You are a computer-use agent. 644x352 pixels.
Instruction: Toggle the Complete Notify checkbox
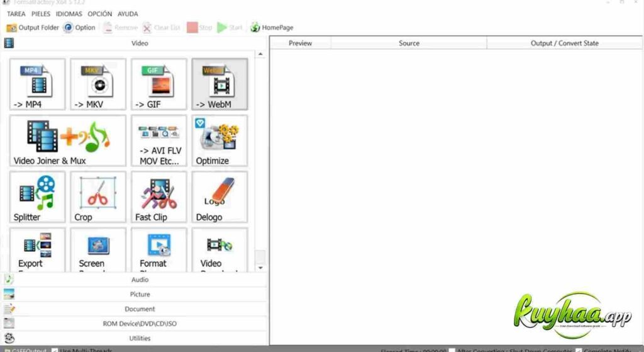tap(579, 350)
